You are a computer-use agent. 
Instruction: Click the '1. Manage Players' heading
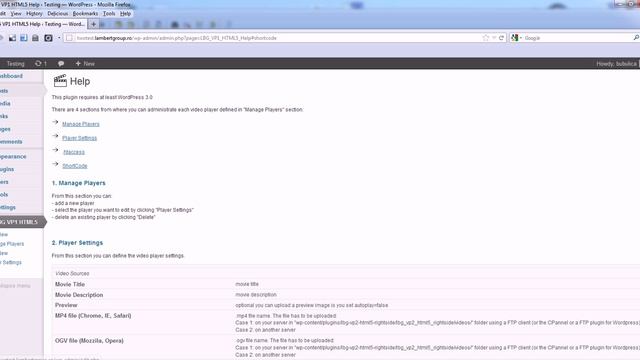78,183
